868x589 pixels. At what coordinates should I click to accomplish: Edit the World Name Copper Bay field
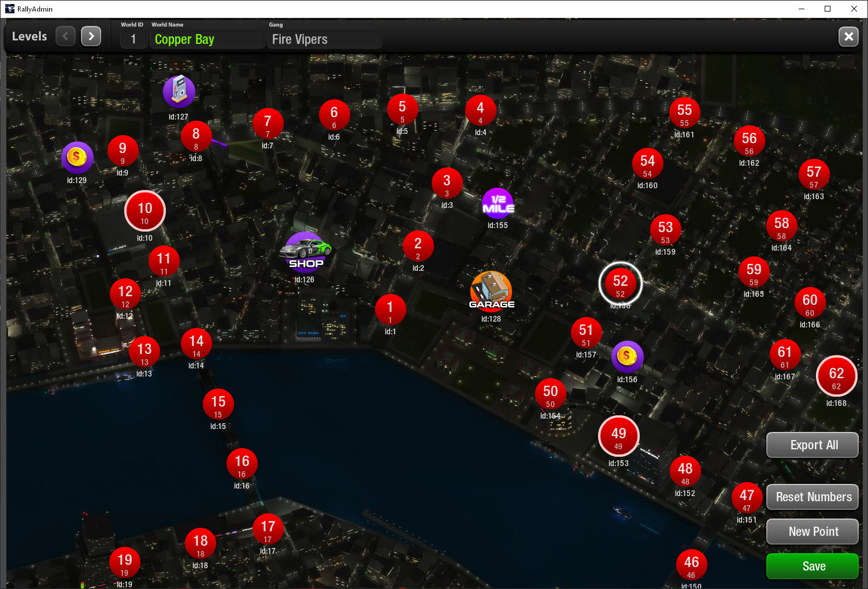point(207,39)
